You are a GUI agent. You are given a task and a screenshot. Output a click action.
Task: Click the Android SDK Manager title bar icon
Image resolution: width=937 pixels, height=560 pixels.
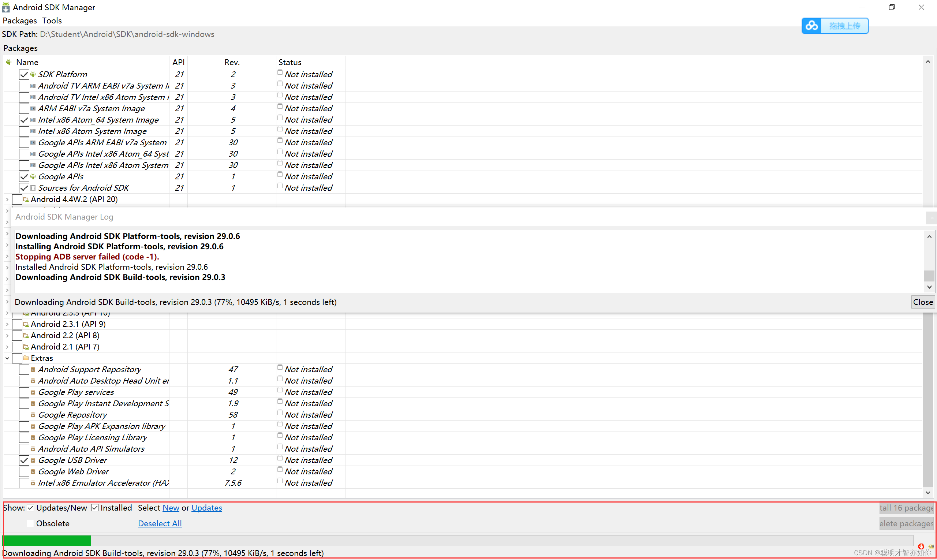tap(5, 7)
